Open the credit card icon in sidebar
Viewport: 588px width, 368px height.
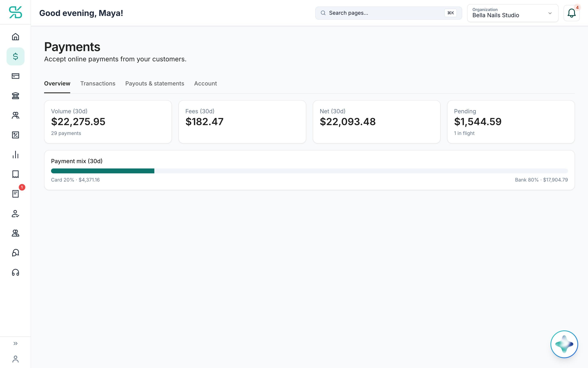click(x=15, y=76)
